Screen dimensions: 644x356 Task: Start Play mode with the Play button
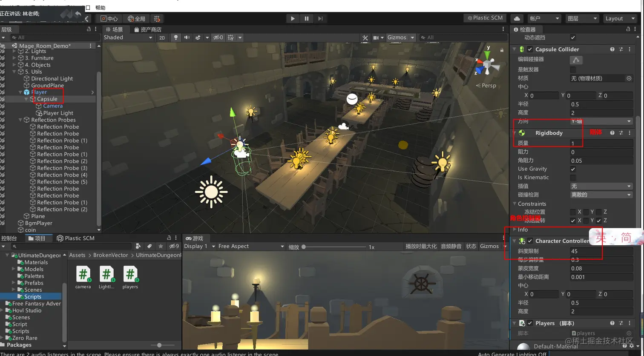point(293,18)
